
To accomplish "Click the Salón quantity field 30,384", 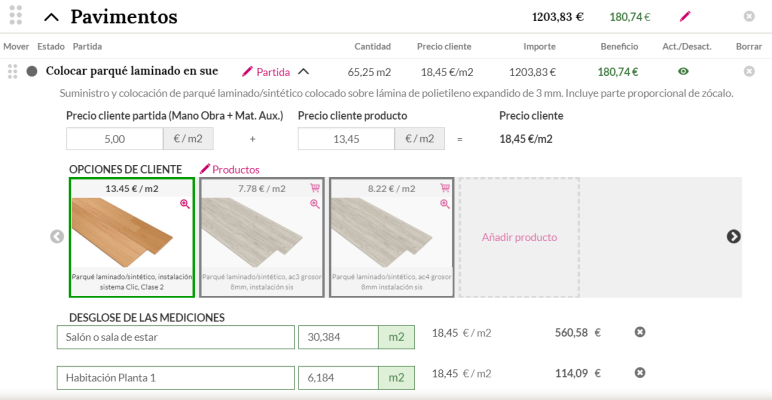I will point(338,337).
